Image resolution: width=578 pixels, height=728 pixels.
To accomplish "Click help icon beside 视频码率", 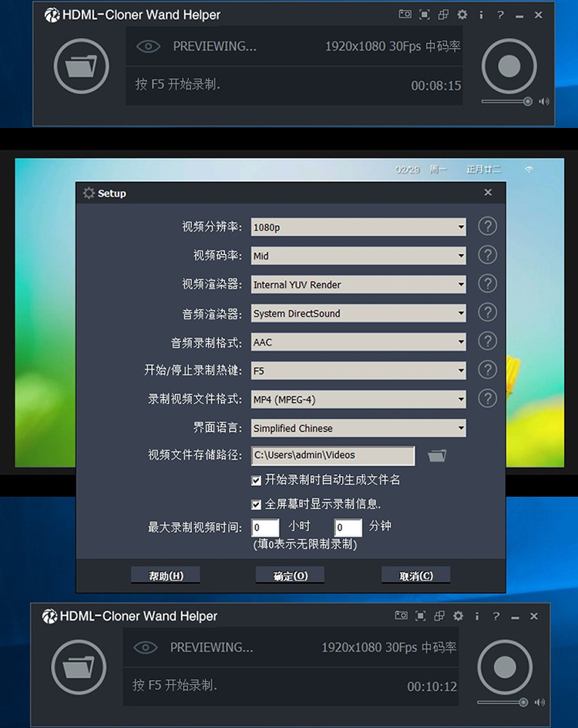I will 488,255.
